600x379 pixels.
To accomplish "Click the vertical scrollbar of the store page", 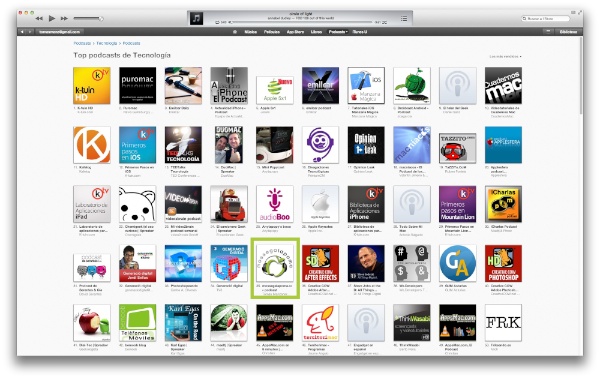I will pos(581,77).
